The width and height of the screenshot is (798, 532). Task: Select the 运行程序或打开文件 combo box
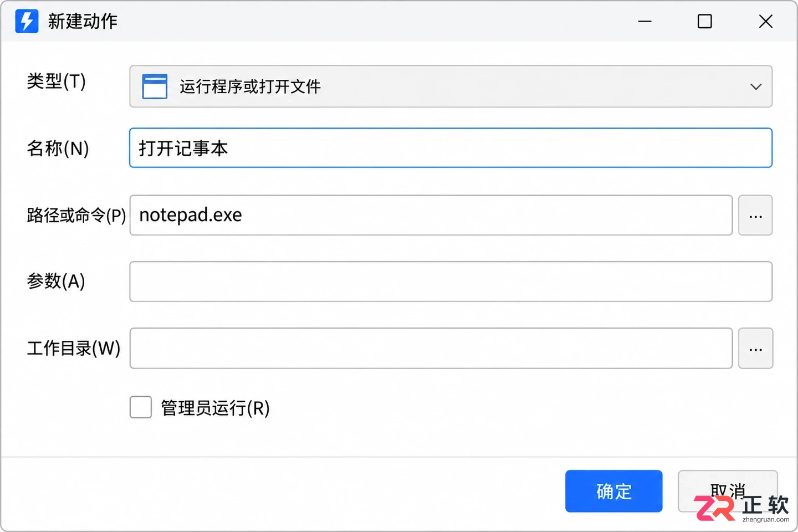click(451, 86)
